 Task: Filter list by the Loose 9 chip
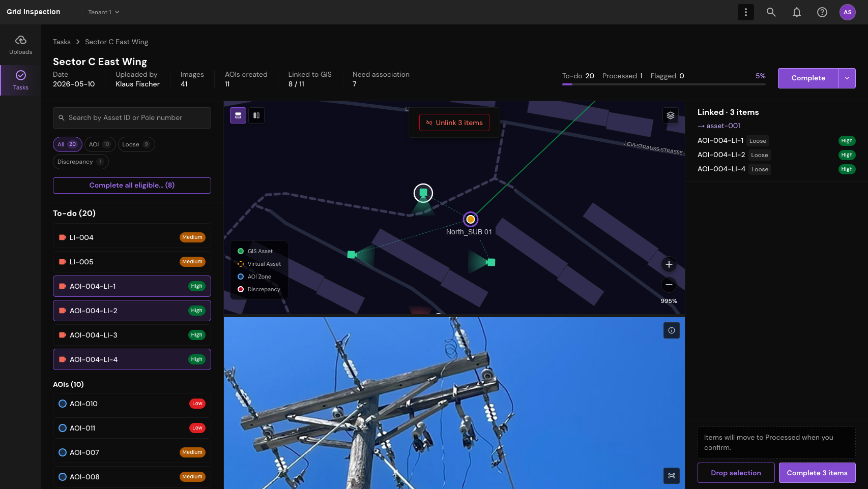[x=136, y=144]
